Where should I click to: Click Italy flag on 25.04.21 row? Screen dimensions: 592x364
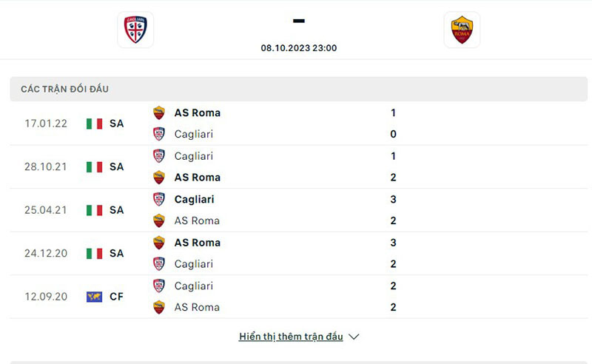(x=94, y=210)
